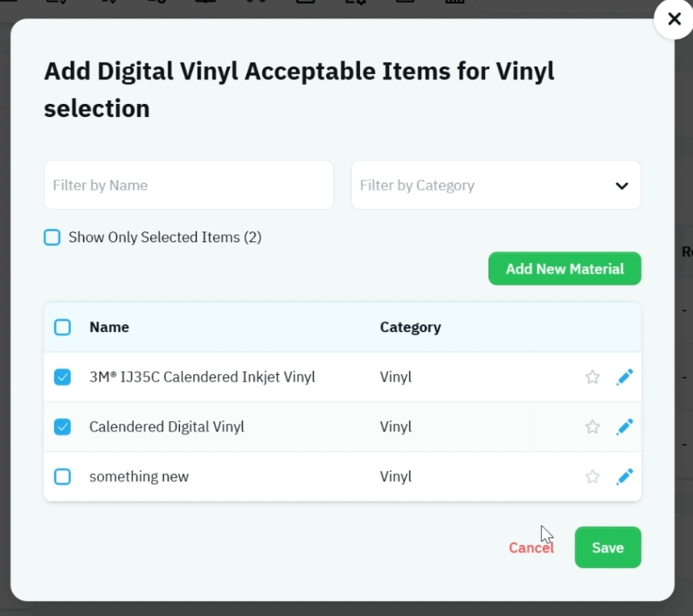Save the vinyl selection

607,548
